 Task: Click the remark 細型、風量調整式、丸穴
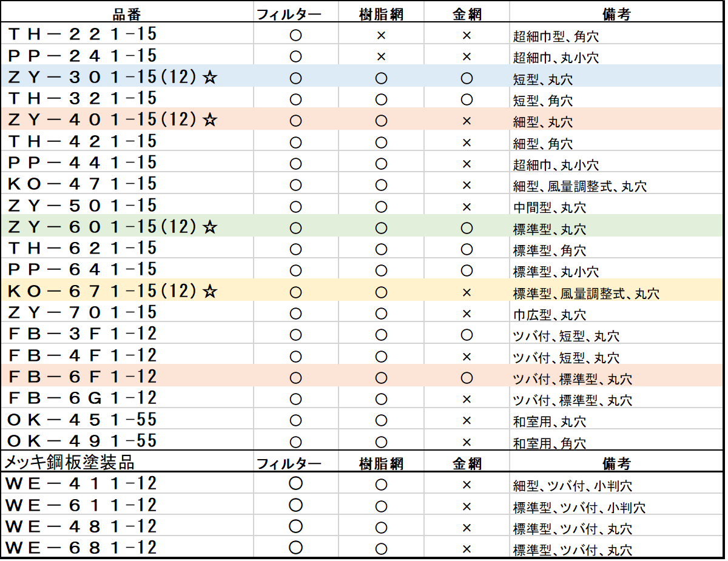tap(580, 186)
